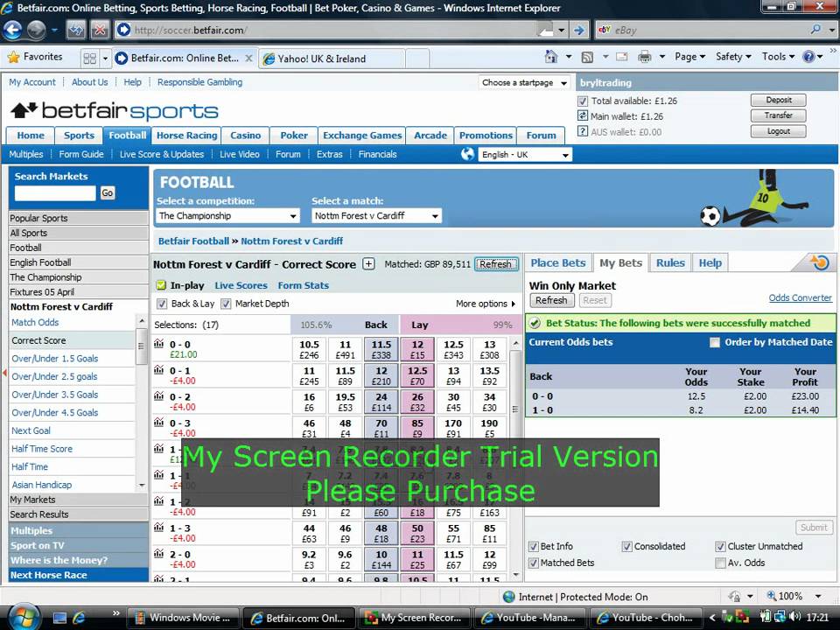Open the Nottm Forest v Cardiff match dropdown
840x630 pixels.
376,216
